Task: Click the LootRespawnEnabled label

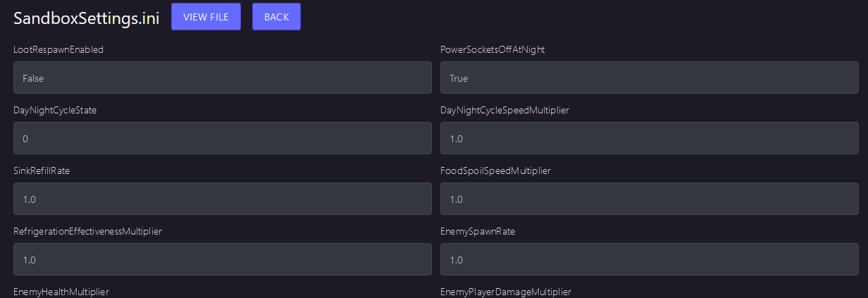Action: click(x=58, y=50)
